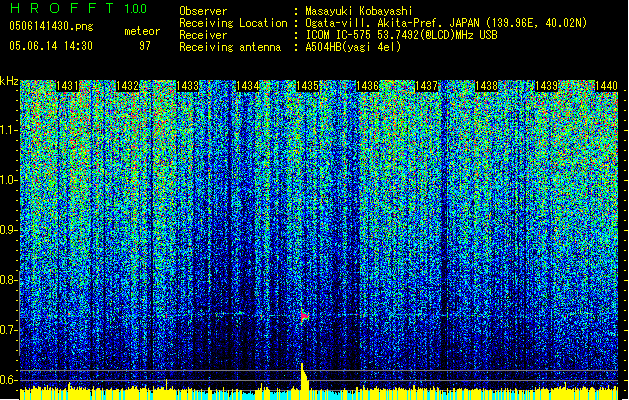The height and width of the screenshot is (400, 629).
Task: Click the 1437 time marker
Action: [426, 86]
